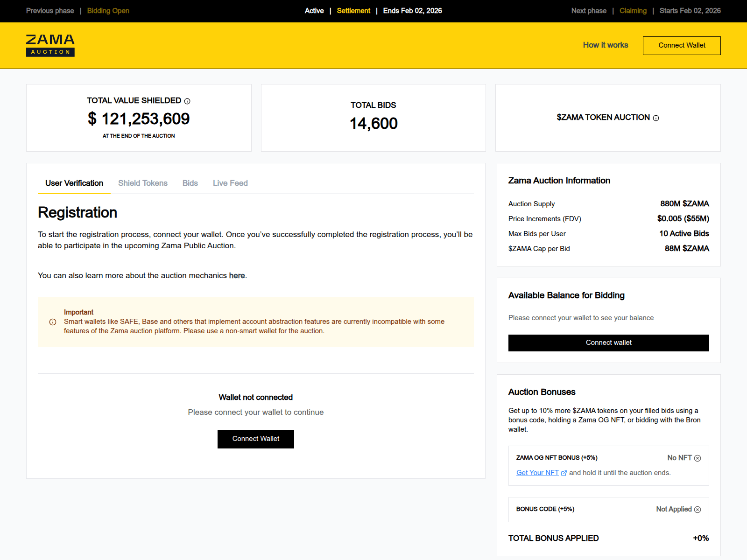The image size is (747, 560).
Task: Click the Available Balance for Bidding heading
Action: pos(566,296)
